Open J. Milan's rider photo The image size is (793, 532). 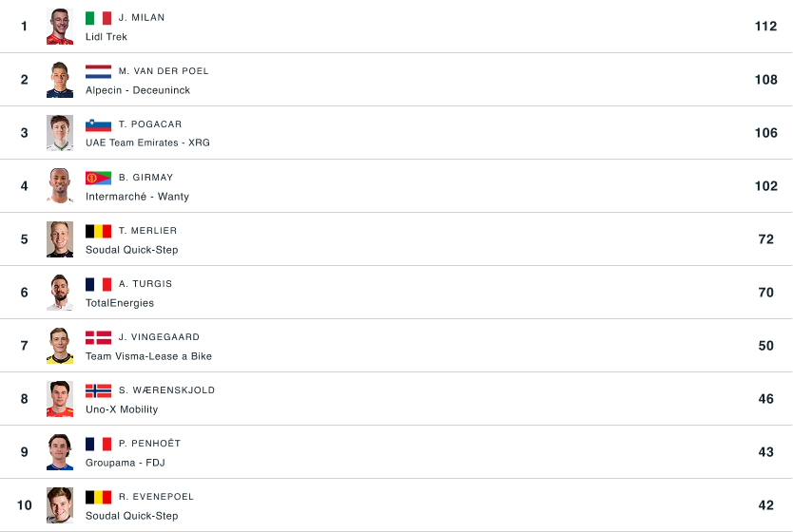click(60, 27)
